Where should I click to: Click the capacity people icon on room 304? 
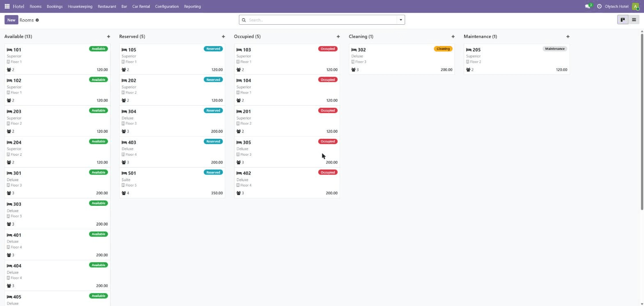click(x=124, y=131)
